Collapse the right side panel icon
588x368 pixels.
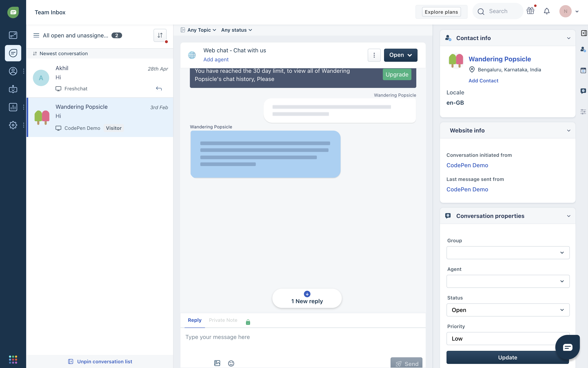[x=584, y=33]
